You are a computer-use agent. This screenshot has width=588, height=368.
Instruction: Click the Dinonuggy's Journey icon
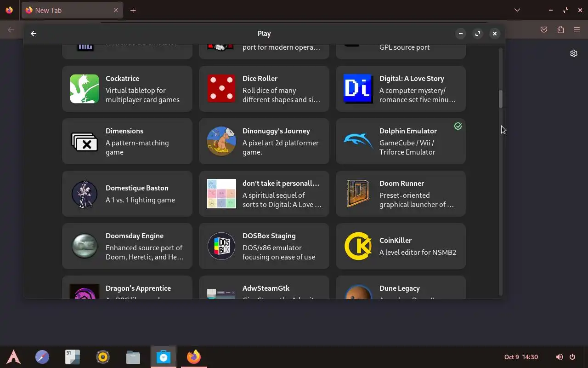click(221, 141)
